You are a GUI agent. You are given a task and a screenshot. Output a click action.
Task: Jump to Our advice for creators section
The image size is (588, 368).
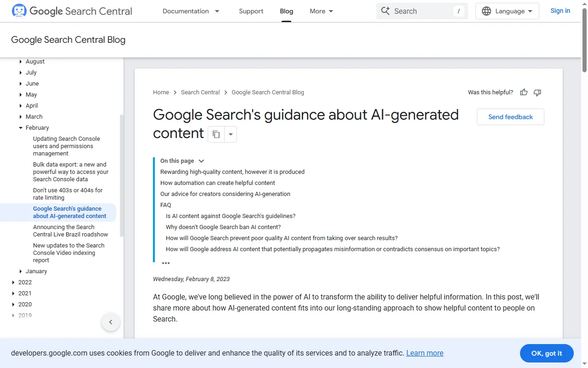point(225,194)
